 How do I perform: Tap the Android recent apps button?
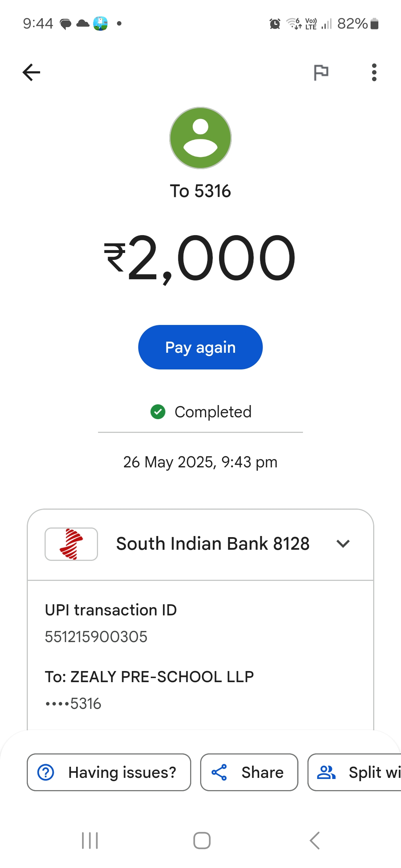90,841
